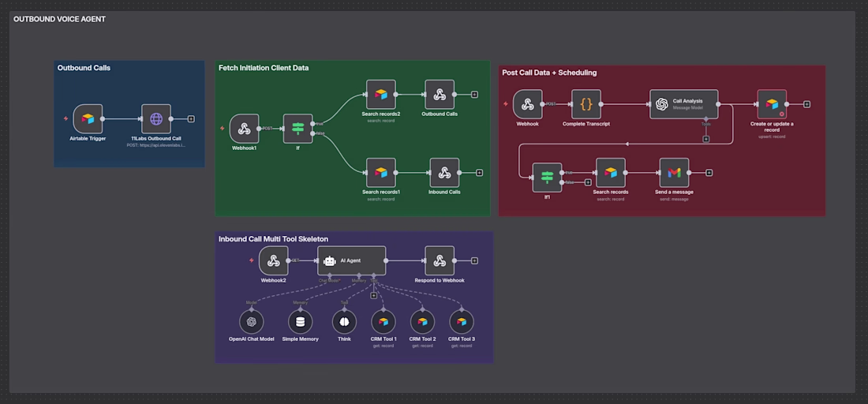Click the GET label on Webhook2 connection

click(x=296, y=260)
